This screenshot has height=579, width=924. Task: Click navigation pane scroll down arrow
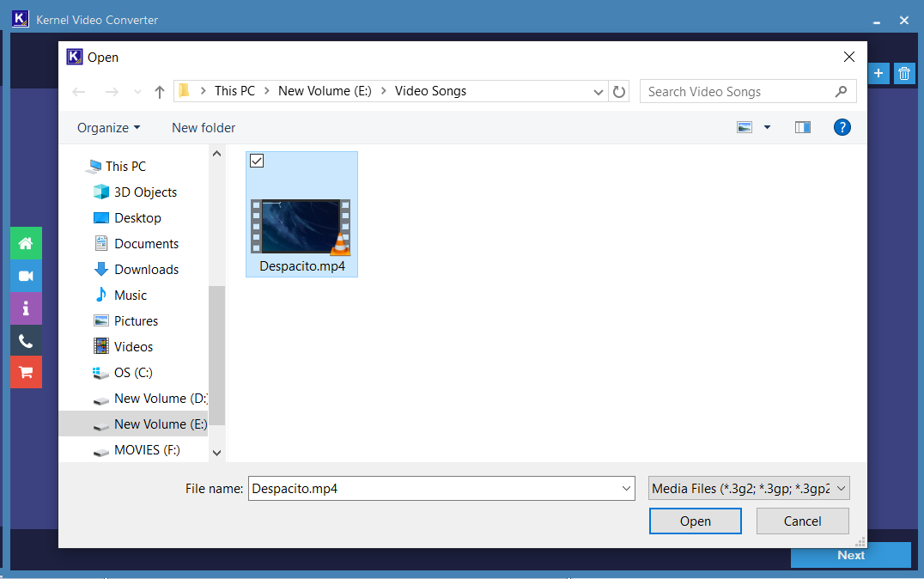pyautogui.click(x=217, y=453)
